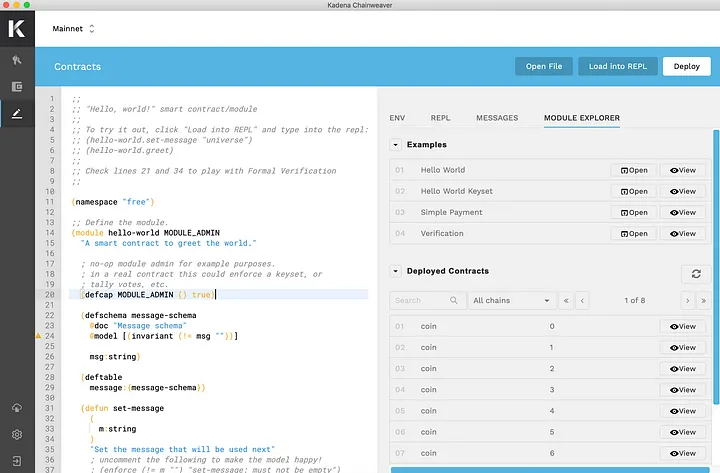Switch to the ENV tab

397,118
